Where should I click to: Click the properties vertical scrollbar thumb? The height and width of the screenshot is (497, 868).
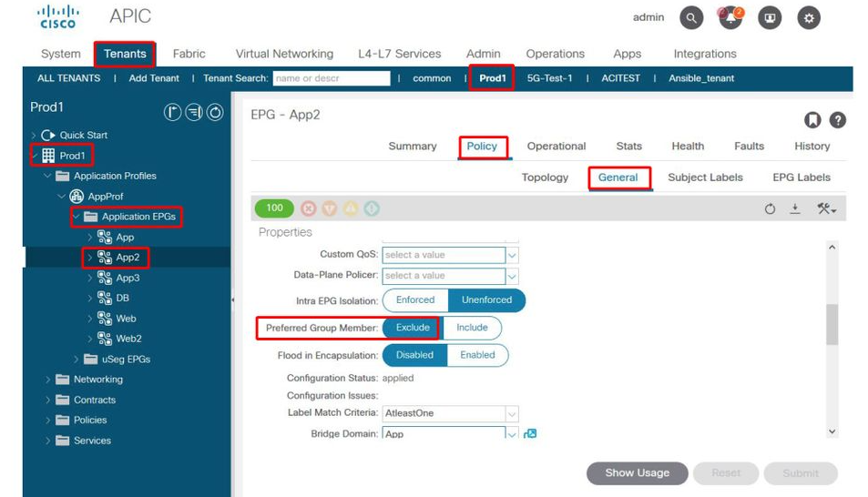[832, 324]
